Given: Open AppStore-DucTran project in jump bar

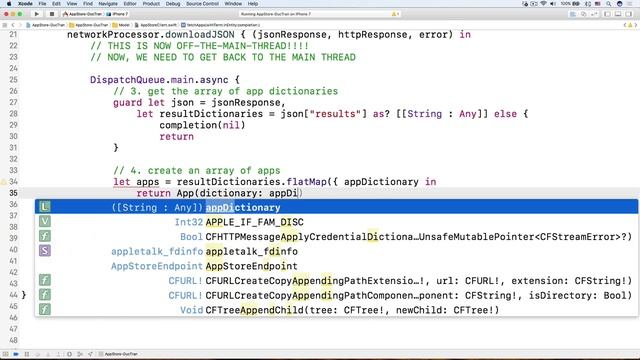Looking at the screenshot, I should click(x=46, y=25).
